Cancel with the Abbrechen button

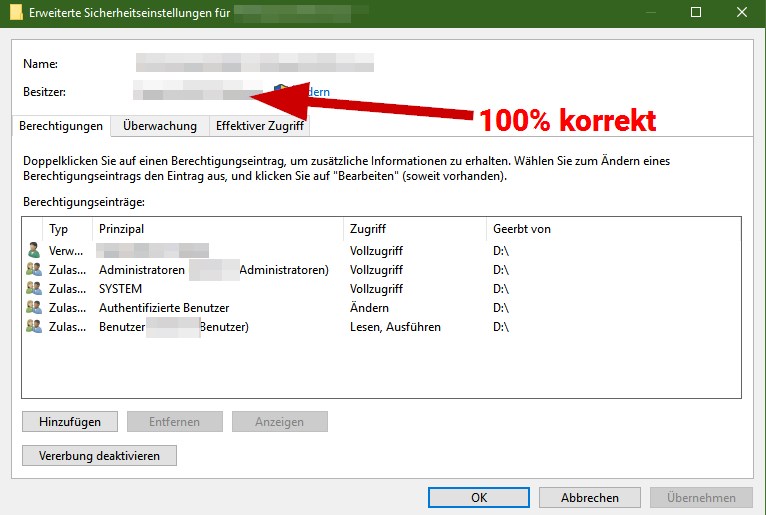590,497
